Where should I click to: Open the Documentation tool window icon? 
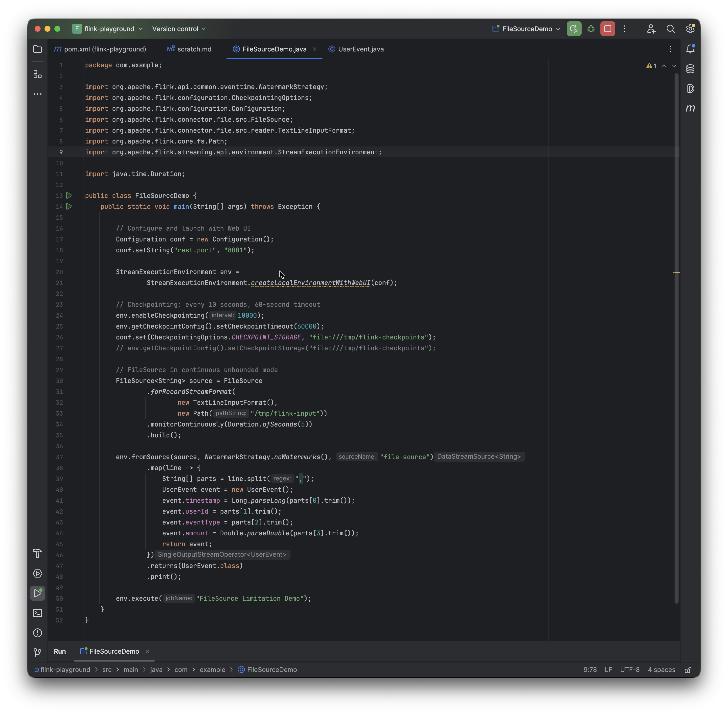[690, 89]
